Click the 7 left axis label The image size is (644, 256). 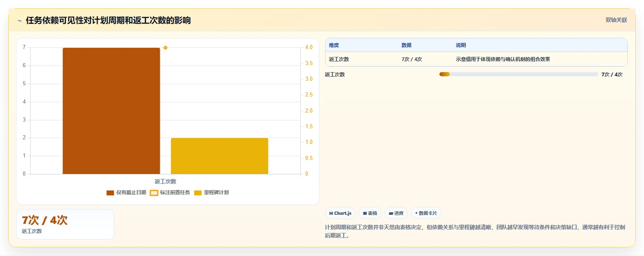pyautogui.click(x=24, y=47)
